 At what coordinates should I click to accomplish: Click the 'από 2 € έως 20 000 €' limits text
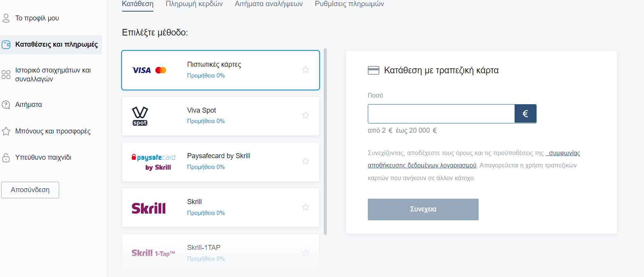click(402, 130)
